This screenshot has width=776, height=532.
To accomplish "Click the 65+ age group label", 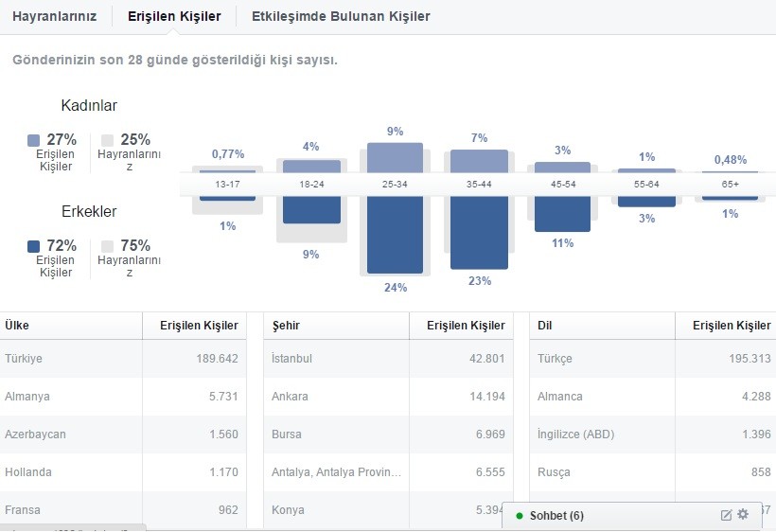I will pyautogui.click(x=730, y=184).
